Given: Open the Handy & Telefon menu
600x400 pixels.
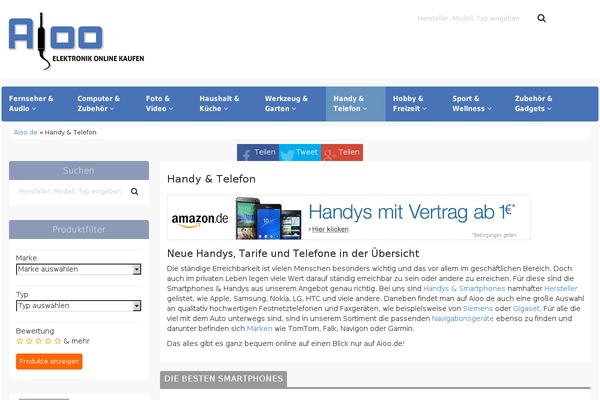Looking at the screenshot, I should [x=355, y=104].
